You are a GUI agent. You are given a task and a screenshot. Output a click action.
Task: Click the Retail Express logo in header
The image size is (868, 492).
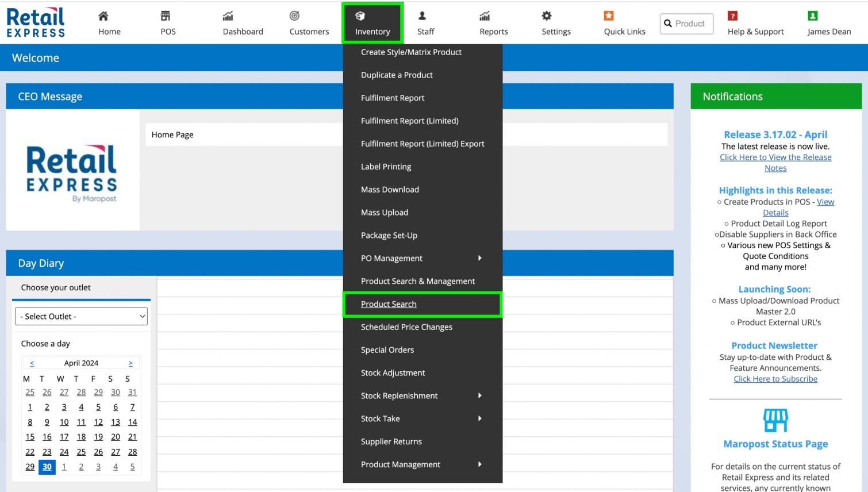(x=36, y=22)
